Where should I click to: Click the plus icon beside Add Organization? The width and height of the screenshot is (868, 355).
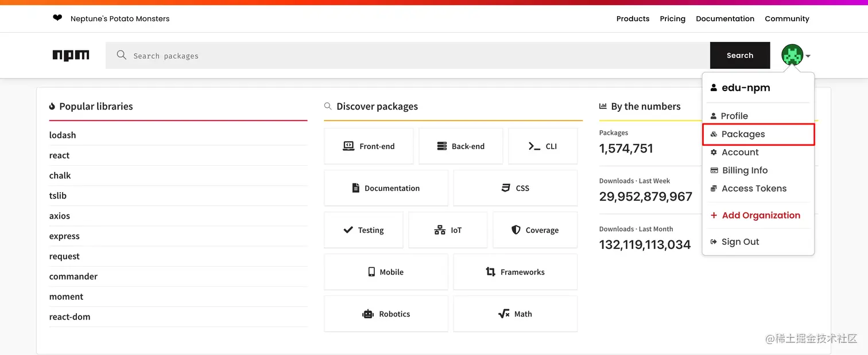pos(714,216)
